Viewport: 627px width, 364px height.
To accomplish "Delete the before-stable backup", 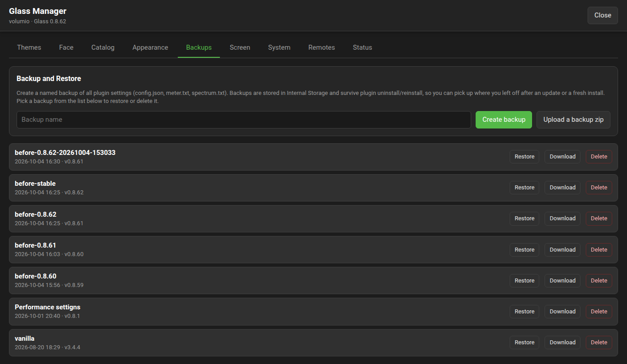I will [599, 188].
